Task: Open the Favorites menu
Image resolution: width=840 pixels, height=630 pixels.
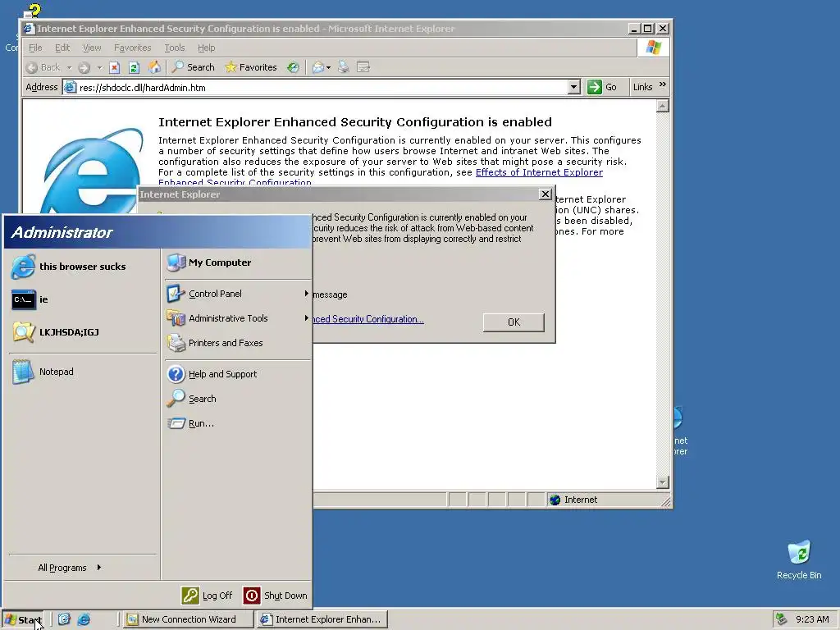Action: click(x=132, y=48)
